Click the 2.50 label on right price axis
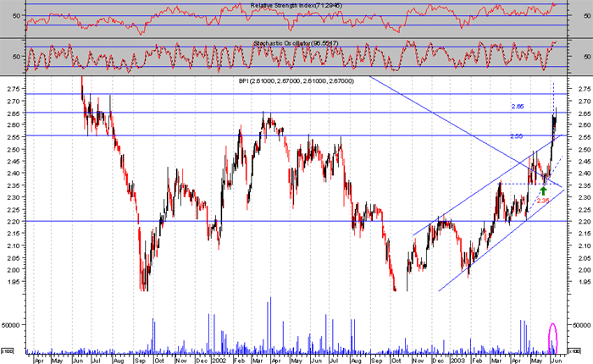 pyautogui.click(x=585, y=149)
